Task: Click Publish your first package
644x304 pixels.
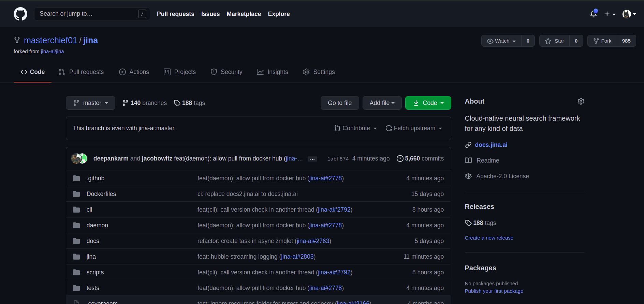Action: (x=494, y=291)
